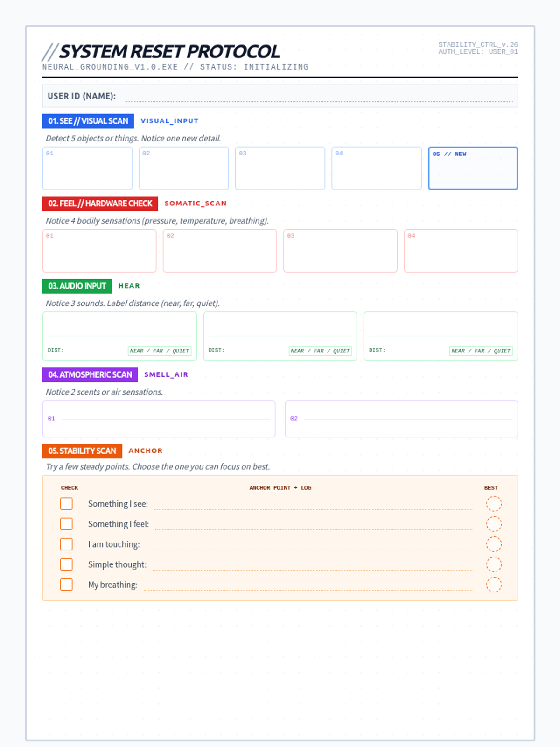Tick the 'My breathing' checkbox
560x747 pixels.
pos(66,585)
